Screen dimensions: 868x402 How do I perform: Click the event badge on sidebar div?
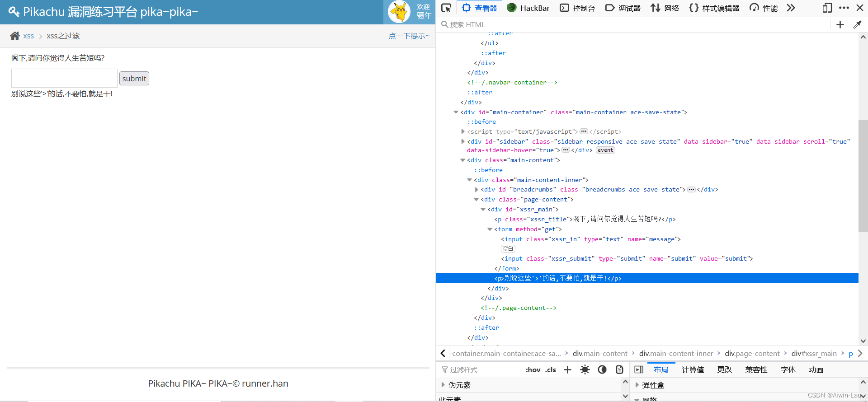(x=605, y=150)
